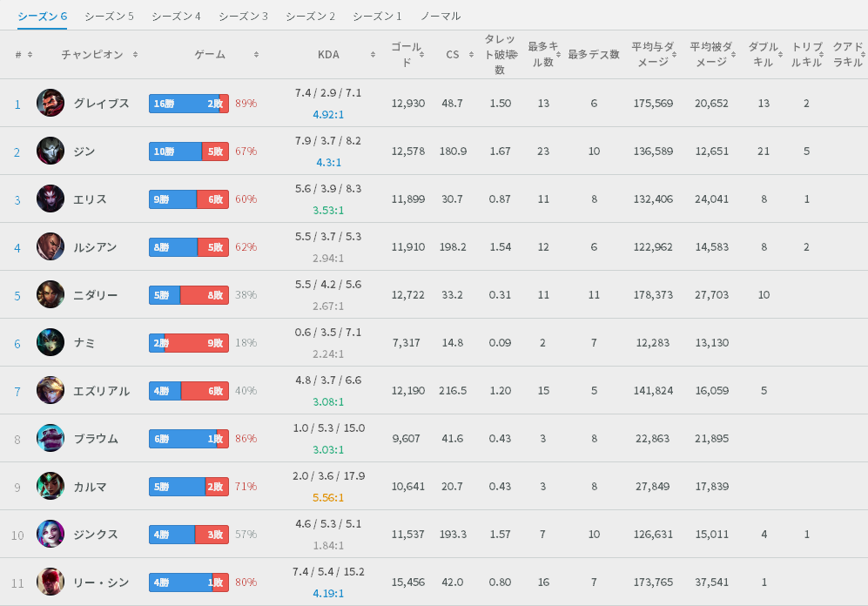The width and height of the screenshot is (868, 606).
Task: Click the Braum champion portrait icon
Action: tap(50, 439)
